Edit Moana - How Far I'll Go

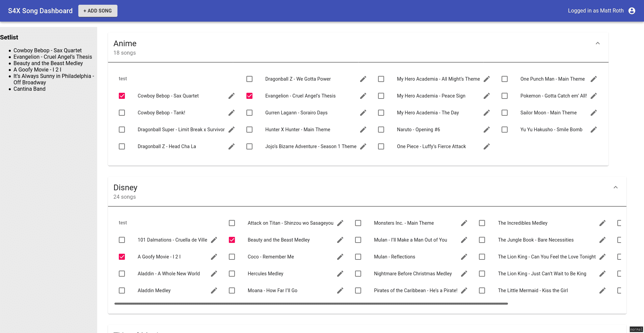340,290
